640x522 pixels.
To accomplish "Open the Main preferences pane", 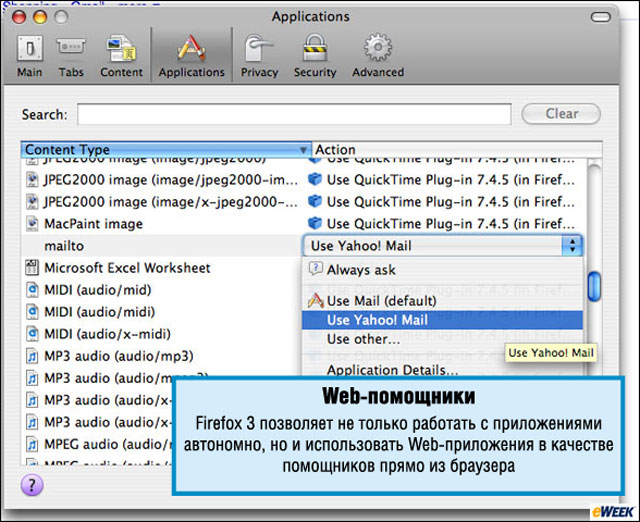I will pyautogui.click(x=29, y=56).
